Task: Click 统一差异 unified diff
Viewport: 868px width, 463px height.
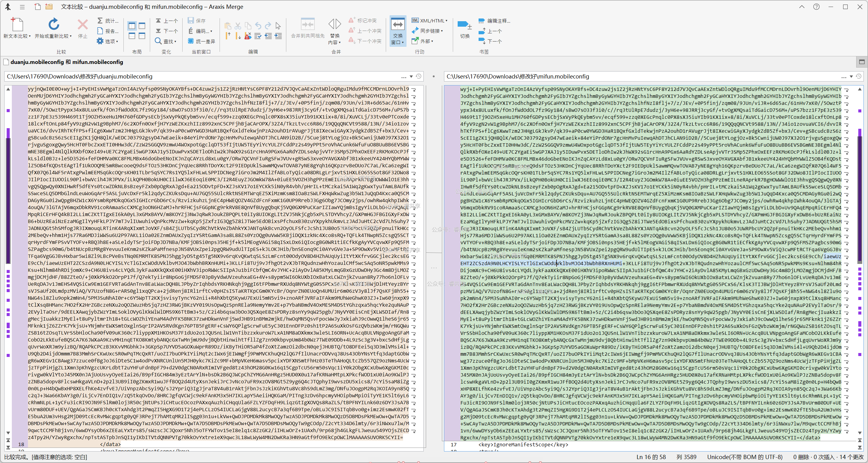Action: [x=201, y=41]
